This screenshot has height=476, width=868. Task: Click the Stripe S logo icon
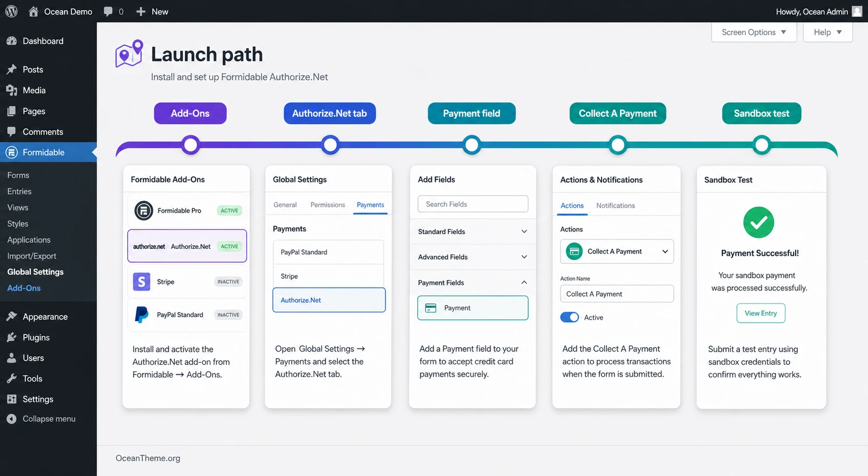142,281
